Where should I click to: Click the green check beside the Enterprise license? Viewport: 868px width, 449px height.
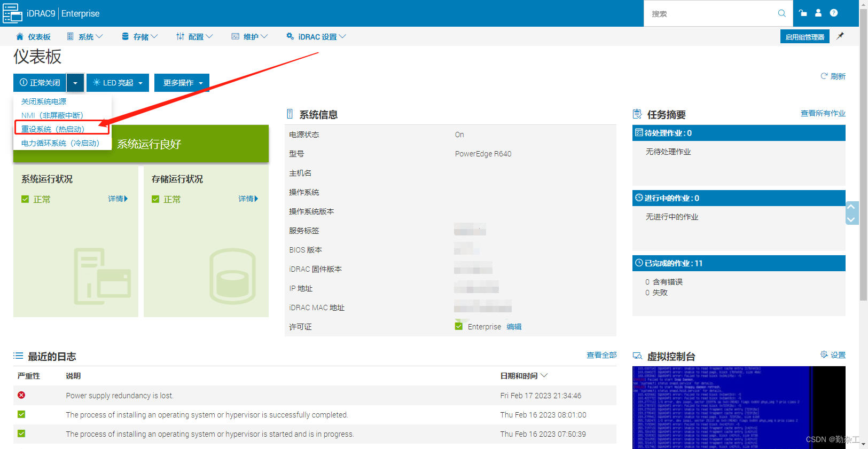459,326
